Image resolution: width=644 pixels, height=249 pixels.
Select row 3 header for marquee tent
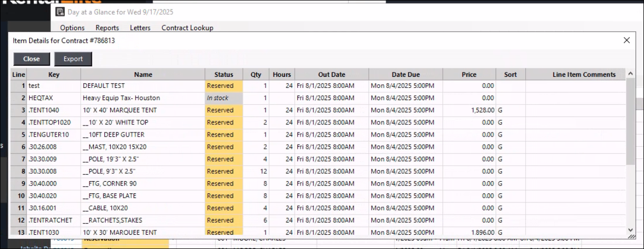pyautogui.click(x=19, y=110)
